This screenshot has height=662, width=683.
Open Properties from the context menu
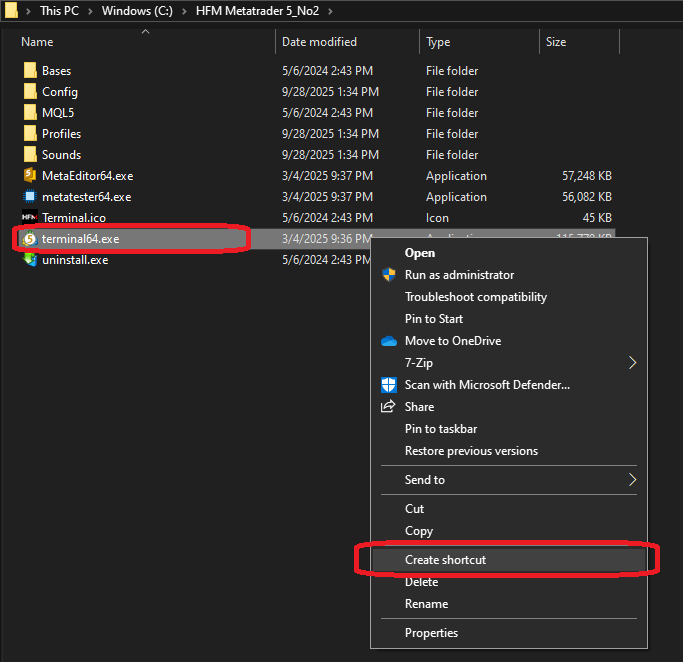click(431, 633)
